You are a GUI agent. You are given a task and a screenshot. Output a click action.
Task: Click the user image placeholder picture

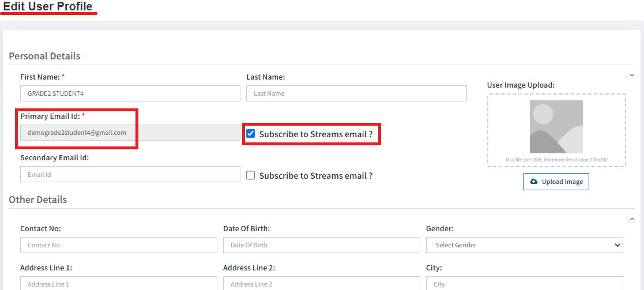tap(556, 127)
